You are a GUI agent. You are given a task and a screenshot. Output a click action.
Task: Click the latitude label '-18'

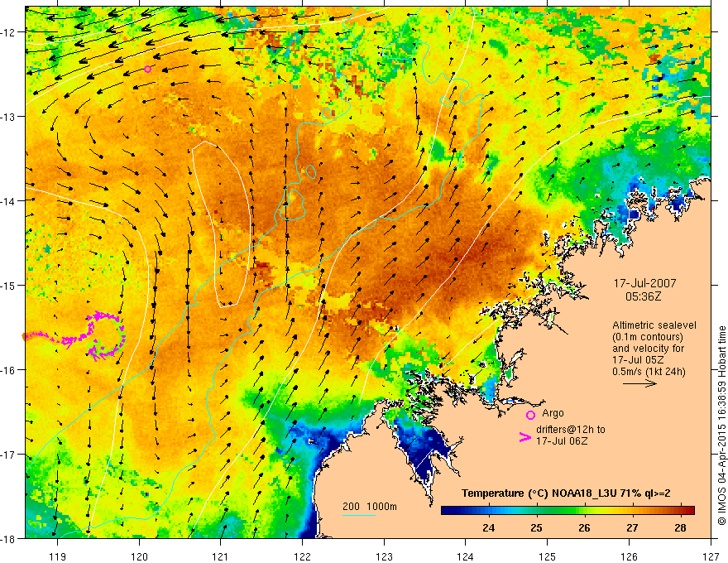click(8, 538)
